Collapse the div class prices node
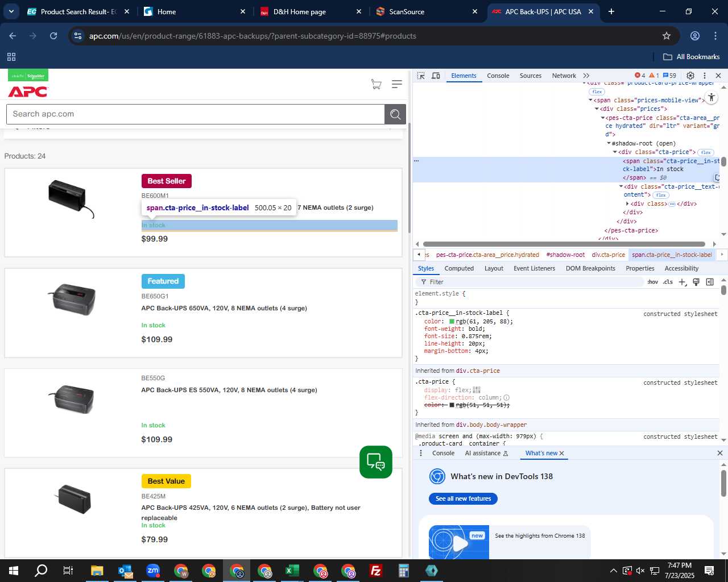The image size is (728, 582). [597, 109]
